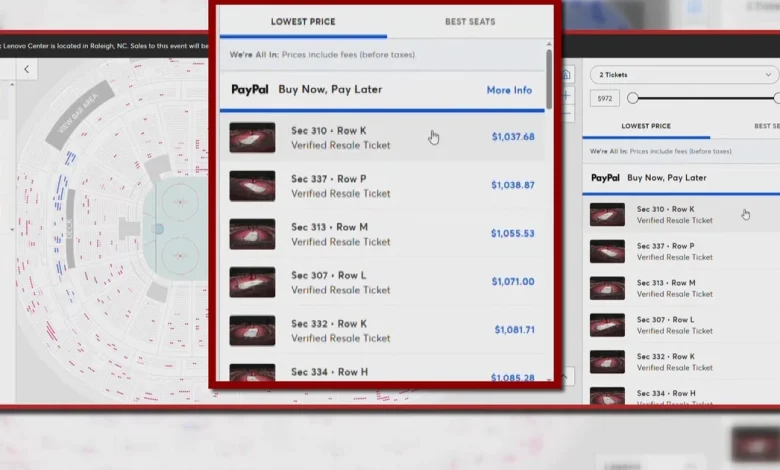Click the $1,071.00 price
This screenshot has width=780, height=470.
pyautogui.click(x=513, y=281)
